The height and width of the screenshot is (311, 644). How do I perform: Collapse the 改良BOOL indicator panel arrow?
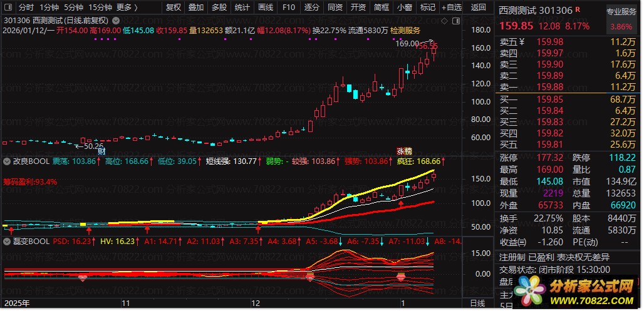pos(6,161)
